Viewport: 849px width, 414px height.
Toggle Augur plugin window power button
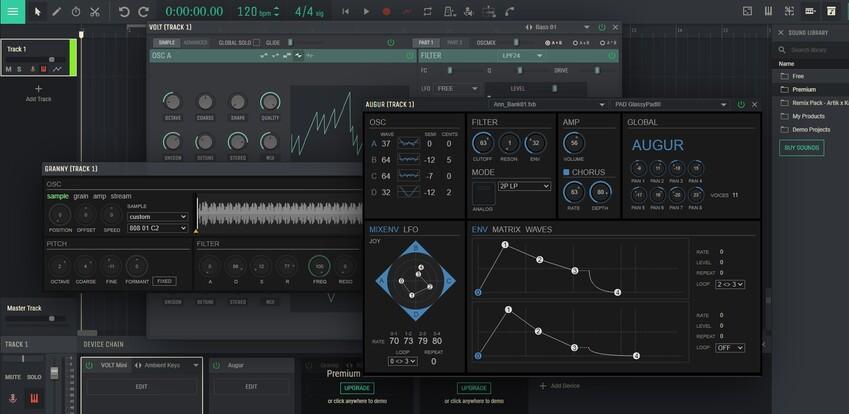pos(741,104)
